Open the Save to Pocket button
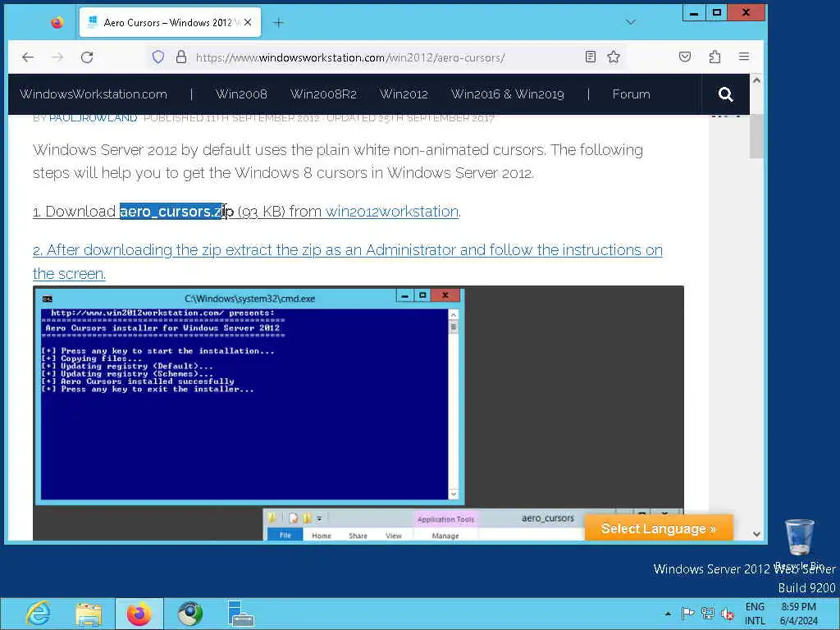The image size is (840, 630). pos(685,57)
